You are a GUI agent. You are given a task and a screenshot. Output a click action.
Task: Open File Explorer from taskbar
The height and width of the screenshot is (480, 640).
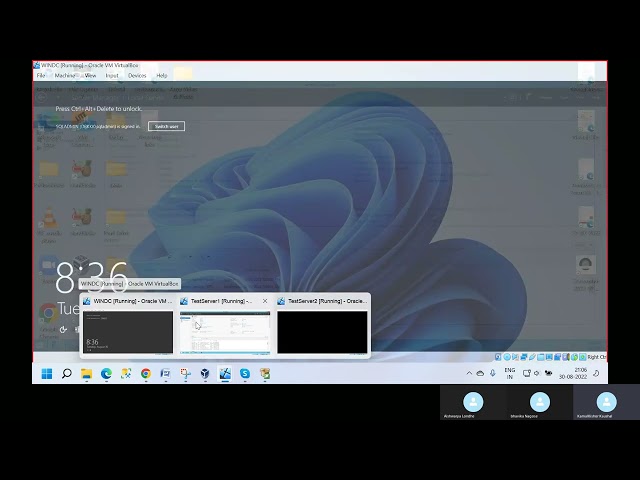[x=87, y=373]
